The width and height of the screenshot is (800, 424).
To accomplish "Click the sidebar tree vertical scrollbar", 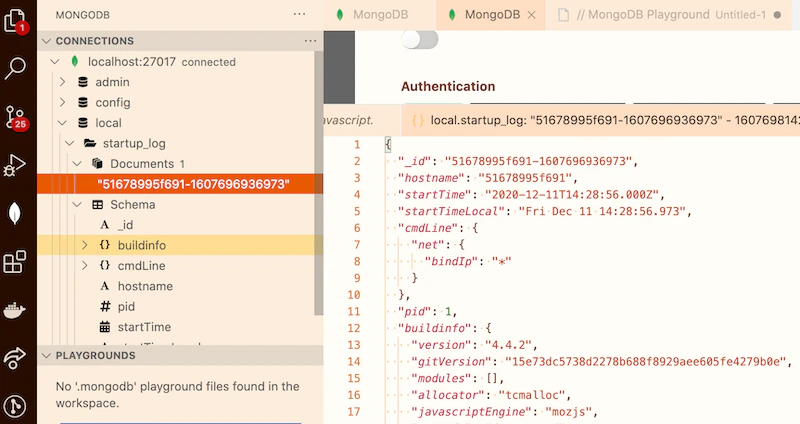I will (319, 184).
